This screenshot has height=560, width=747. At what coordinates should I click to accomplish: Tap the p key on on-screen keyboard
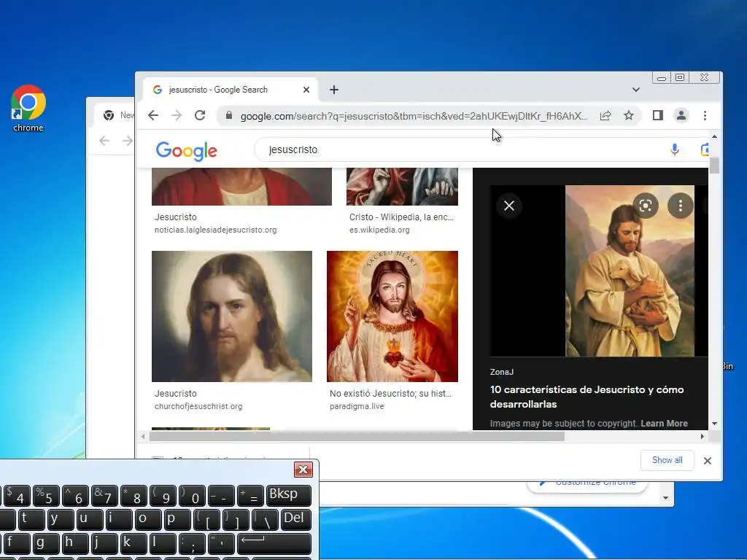click(177, 519)
